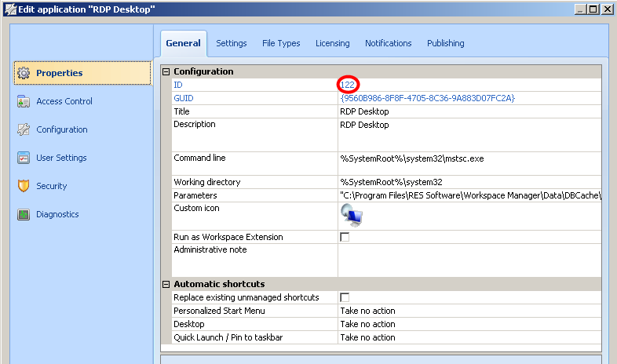
Task: Click the Administrative note text field
Action: click(x=469, y=259)
